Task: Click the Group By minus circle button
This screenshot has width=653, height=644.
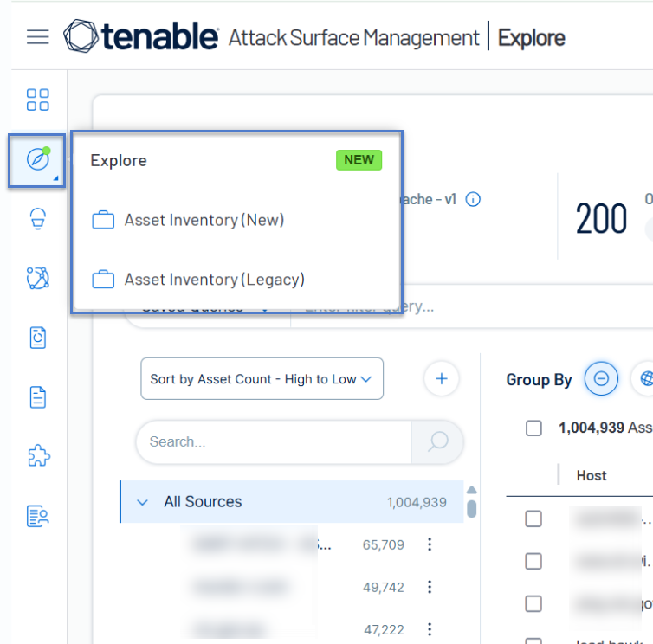Action: coord(601,379)
